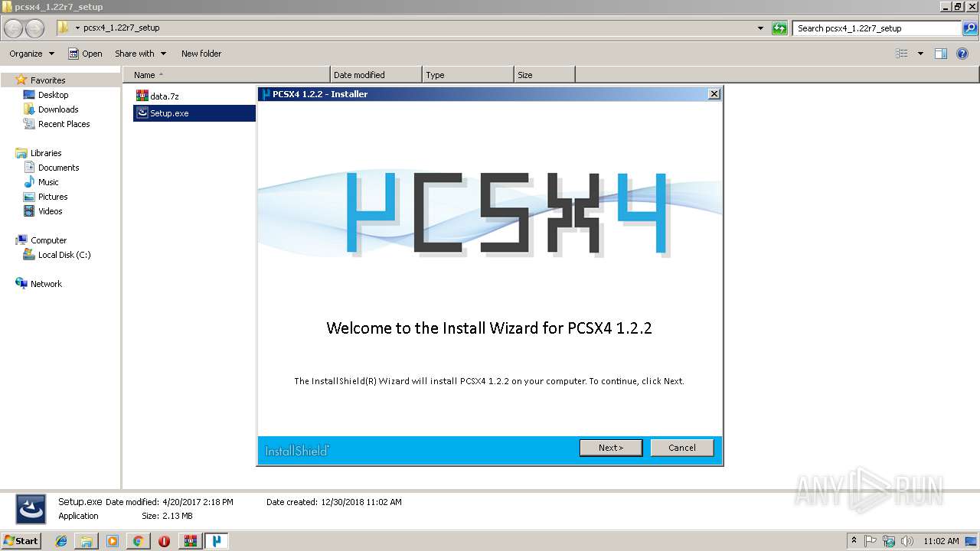Image resolution: width=980 pixels, height=551 pixels.
Task: Open the Music library
Action: point(48,182)
